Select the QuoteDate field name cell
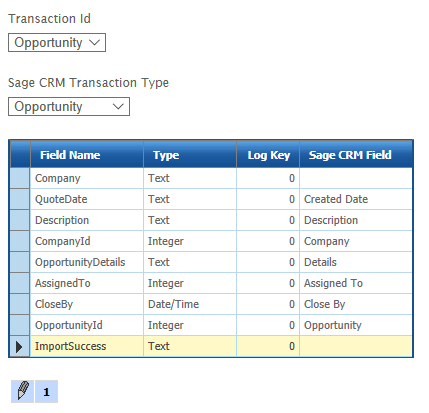The width and height of the screenshot is (429, 413). pyautogui.click(x=87, y=199)
